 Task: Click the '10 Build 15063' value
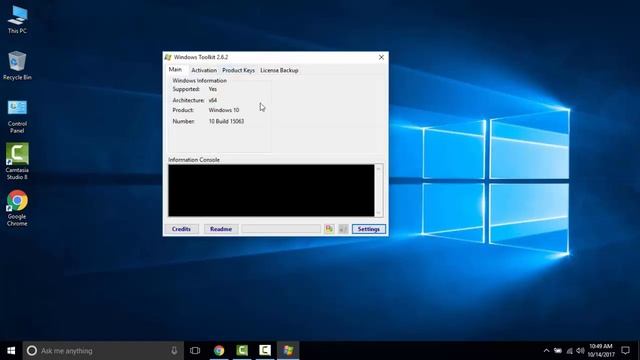click(227, 121)
